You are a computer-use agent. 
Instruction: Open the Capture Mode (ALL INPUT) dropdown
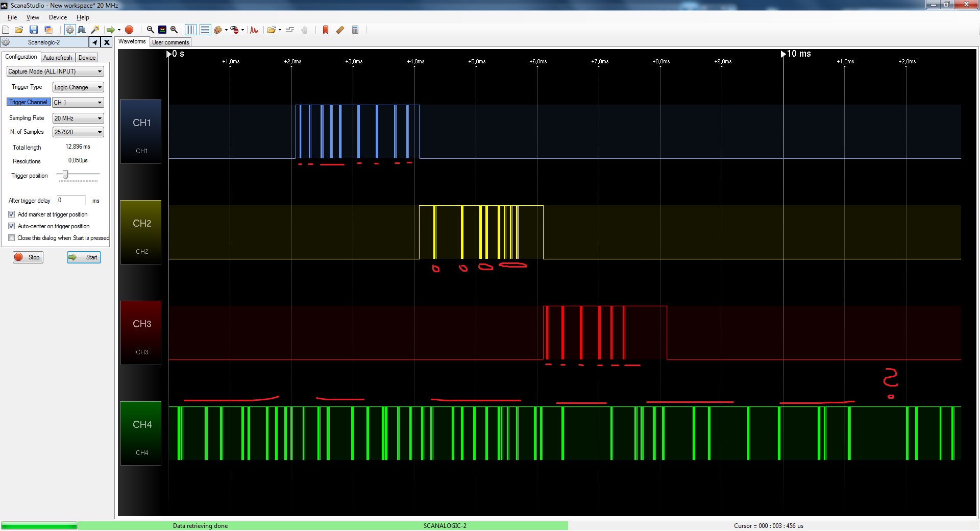[x=55, y=71]
